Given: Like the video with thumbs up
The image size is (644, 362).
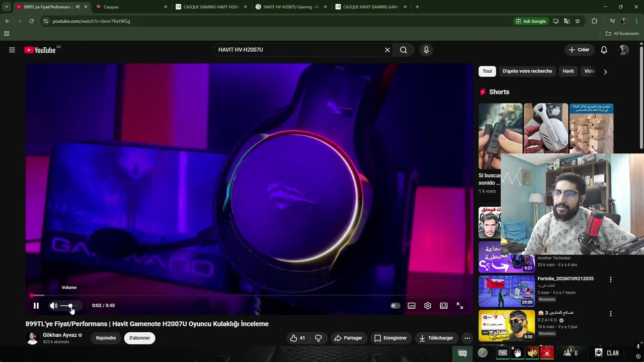Looking at the screenshot, I should tap(297, 338).
